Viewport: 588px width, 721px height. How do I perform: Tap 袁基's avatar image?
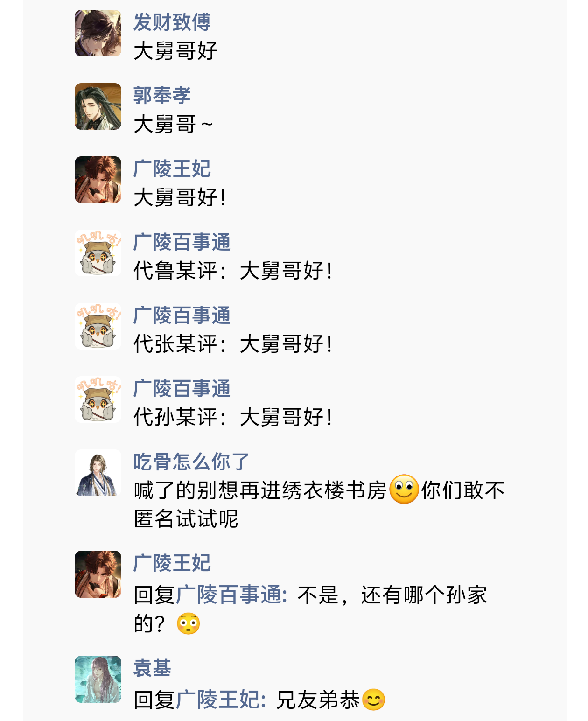coord(98,679)
